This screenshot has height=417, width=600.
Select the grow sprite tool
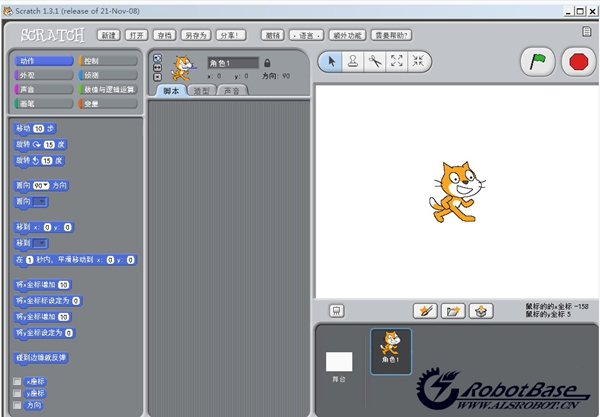(x=397, y=61)
